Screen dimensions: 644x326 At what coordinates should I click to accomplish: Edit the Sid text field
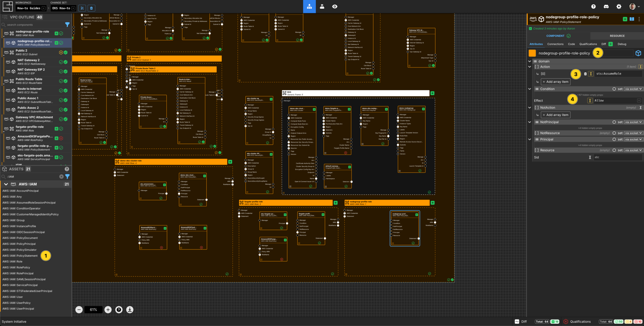click(618, 157)
